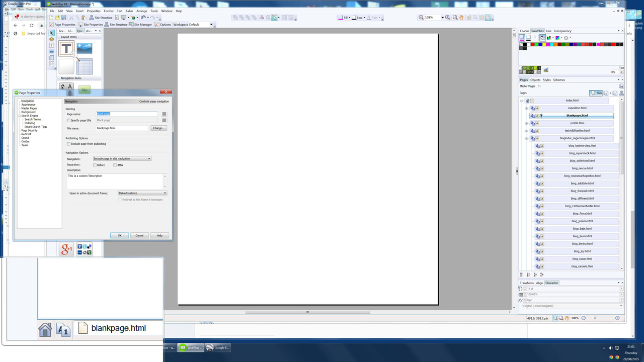Tick Exclude page from publishing
This screenshot has height=362, width=644.
69,144
